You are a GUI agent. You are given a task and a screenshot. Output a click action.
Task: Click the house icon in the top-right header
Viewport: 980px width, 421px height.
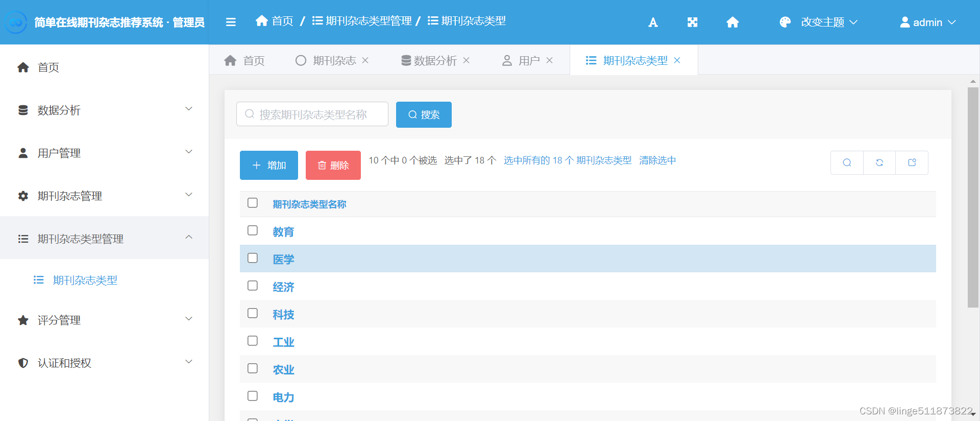[732, 22]
